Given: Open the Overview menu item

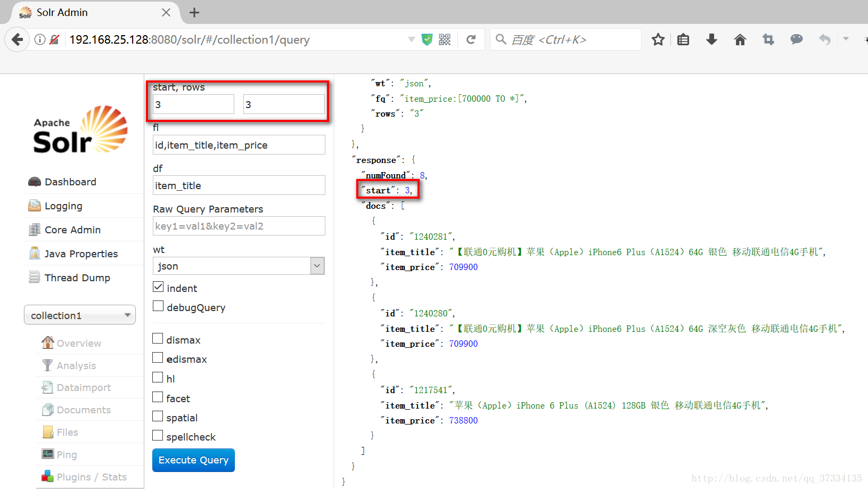Looking at the screenshot, I should [79, 343].
